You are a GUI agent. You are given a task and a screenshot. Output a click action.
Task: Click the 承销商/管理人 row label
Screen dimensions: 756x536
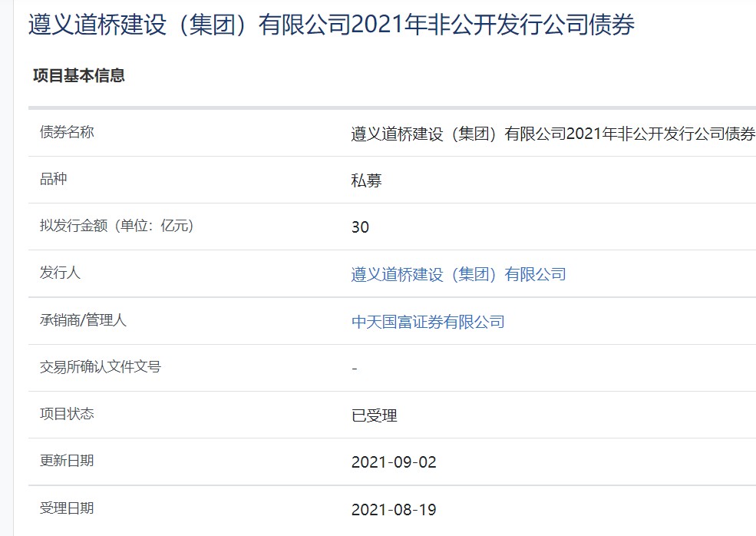pos(83,320)
